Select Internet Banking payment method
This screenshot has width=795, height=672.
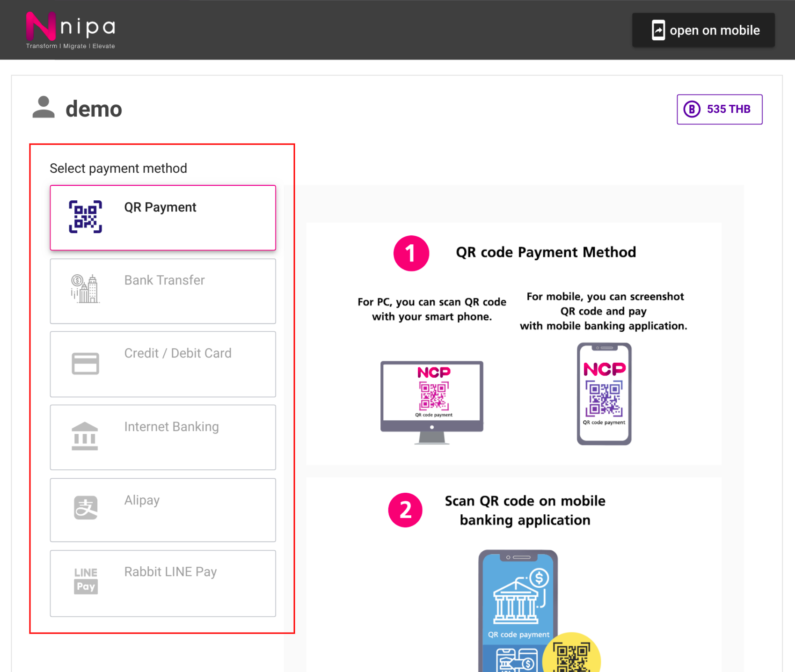163,437
